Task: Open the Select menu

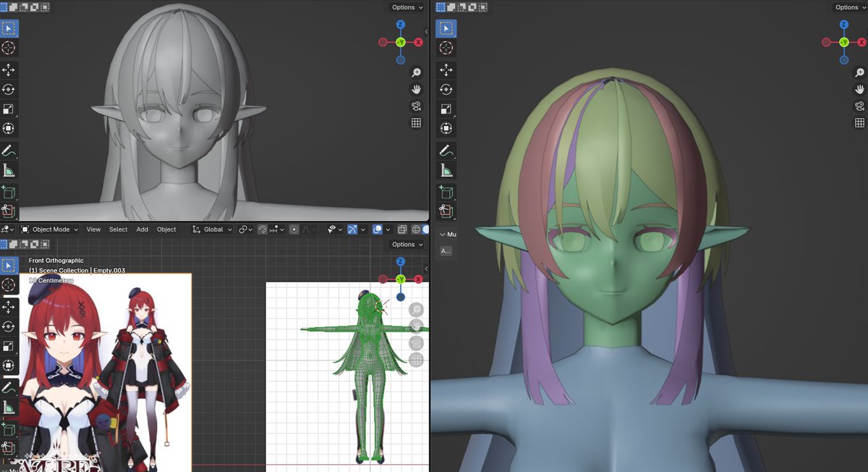Action: pyautogui.click(x=118, y=229)
